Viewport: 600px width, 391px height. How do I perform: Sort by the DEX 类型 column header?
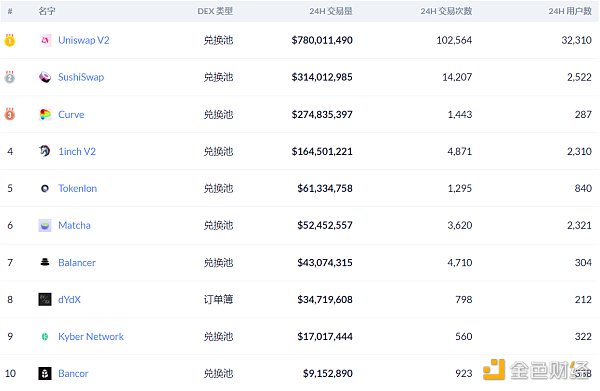tap(215, 11)
